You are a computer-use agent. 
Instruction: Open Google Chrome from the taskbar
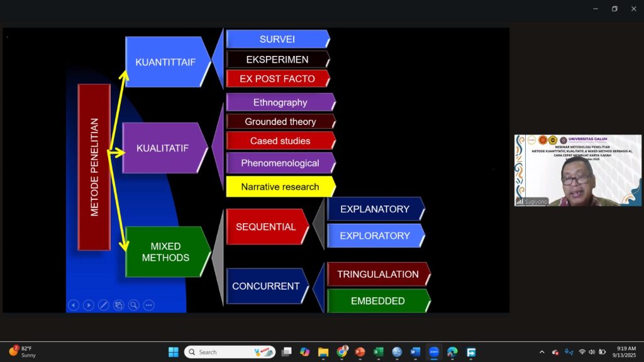click(342, 352)
